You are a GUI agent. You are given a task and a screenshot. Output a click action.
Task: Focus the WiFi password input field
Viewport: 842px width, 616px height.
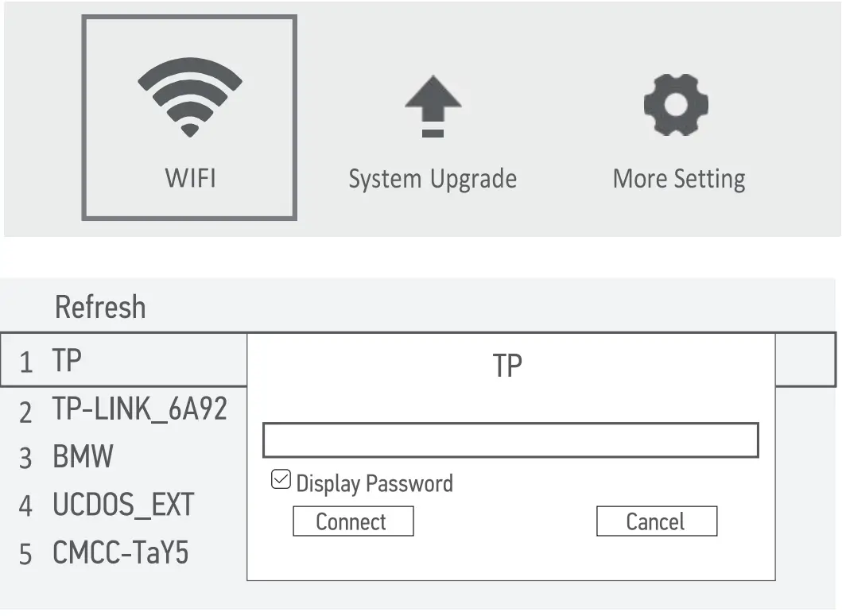(x=510, y=440)
